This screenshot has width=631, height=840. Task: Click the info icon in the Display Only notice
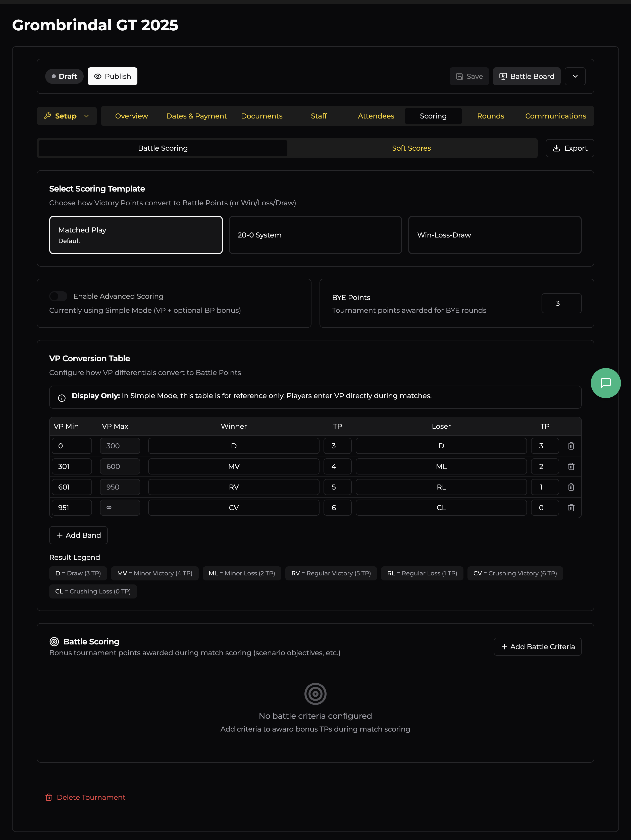[x=62, y=398]
